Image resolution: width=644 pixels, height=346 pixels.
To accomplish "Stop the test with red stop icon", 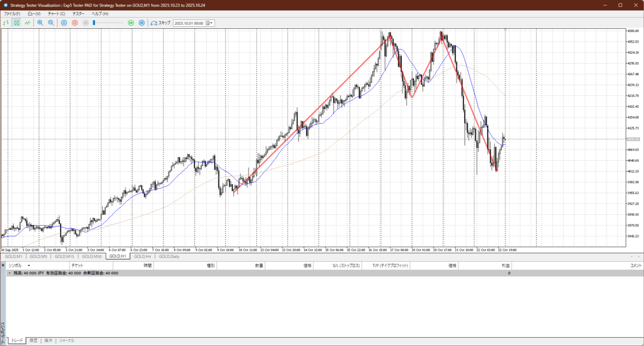I will [x=75, y=23].
